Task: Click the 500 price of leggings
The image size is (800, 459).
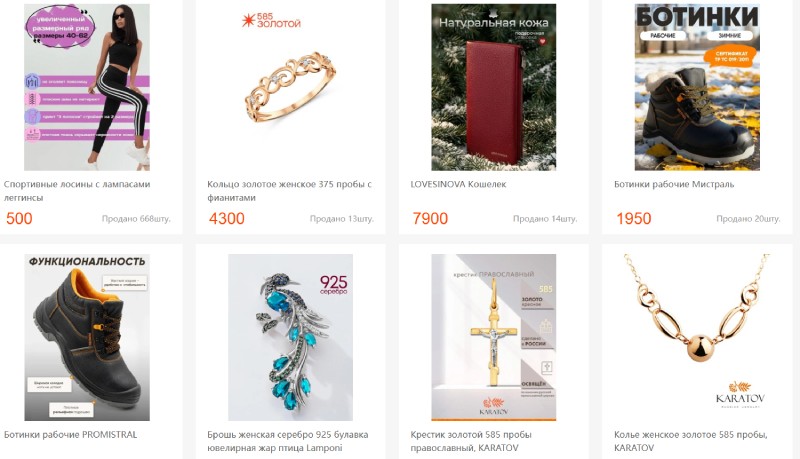Action: click(x=19, y=218)
